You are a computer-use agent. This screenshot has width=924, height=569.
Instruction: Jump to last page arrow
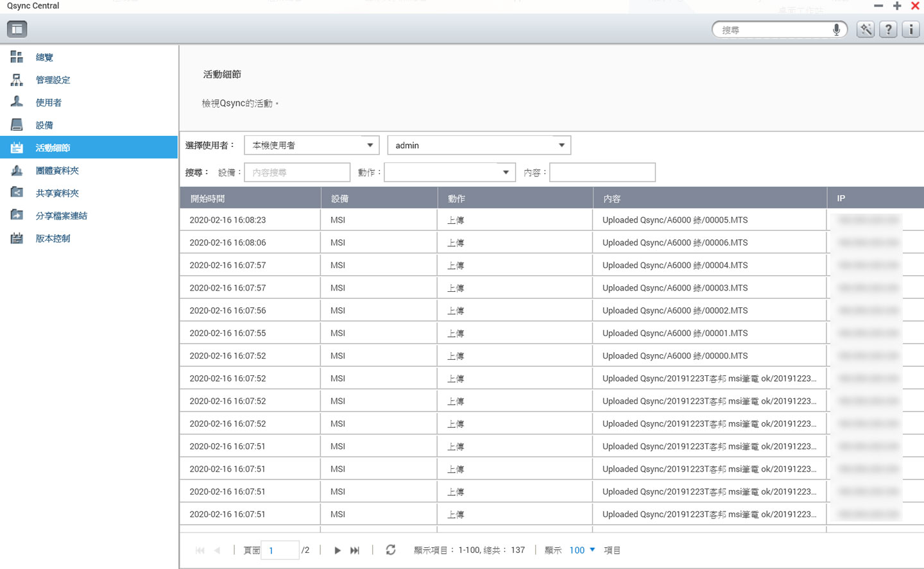(x=355, y=550)
